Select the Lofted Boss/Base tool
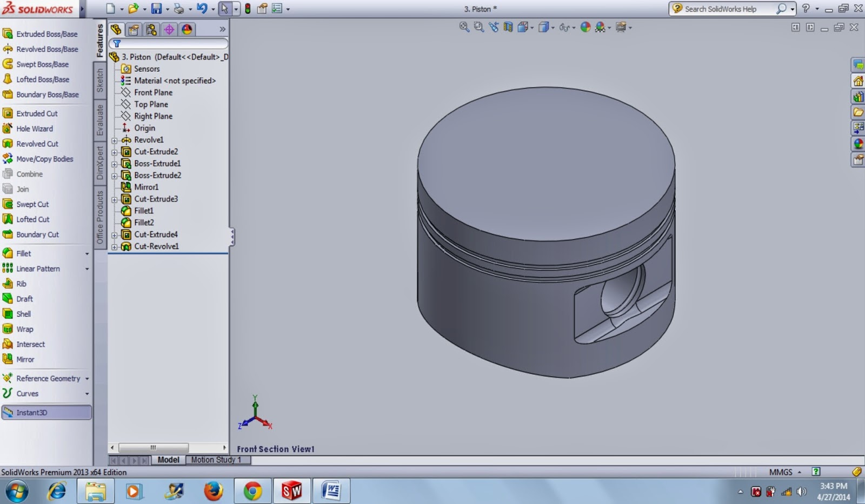The width and height of the screenshot is (865, 504). pos(36,79)
